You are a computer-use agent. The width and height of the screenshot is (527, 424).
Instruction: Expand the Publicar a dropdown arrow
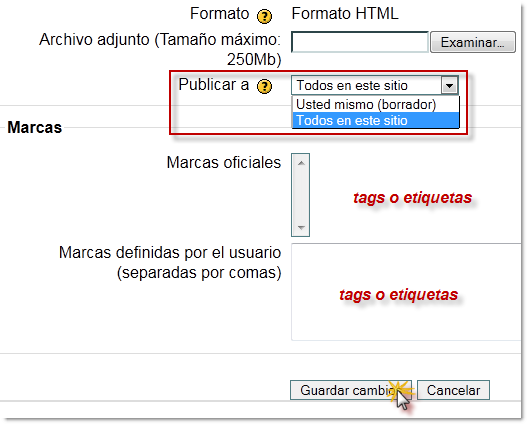(x=449, y=85)
